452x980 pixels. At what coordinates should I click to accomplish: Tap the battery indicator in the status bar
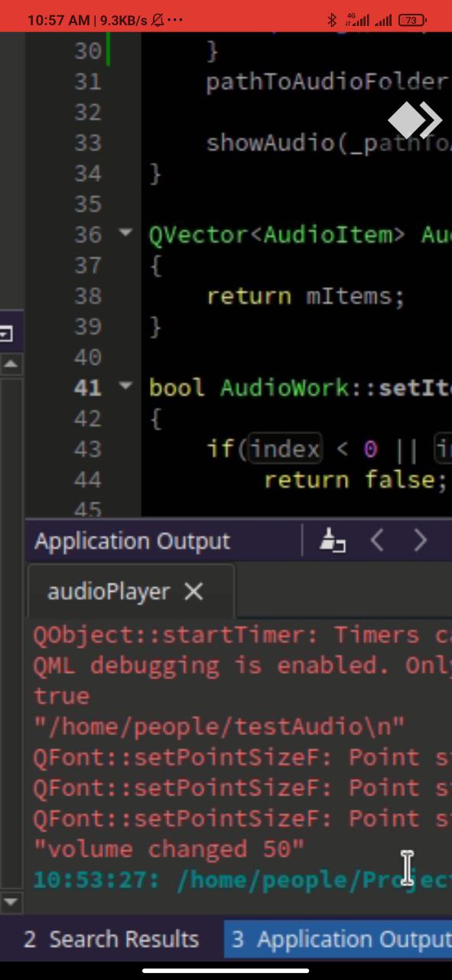[x=412, y=20]
